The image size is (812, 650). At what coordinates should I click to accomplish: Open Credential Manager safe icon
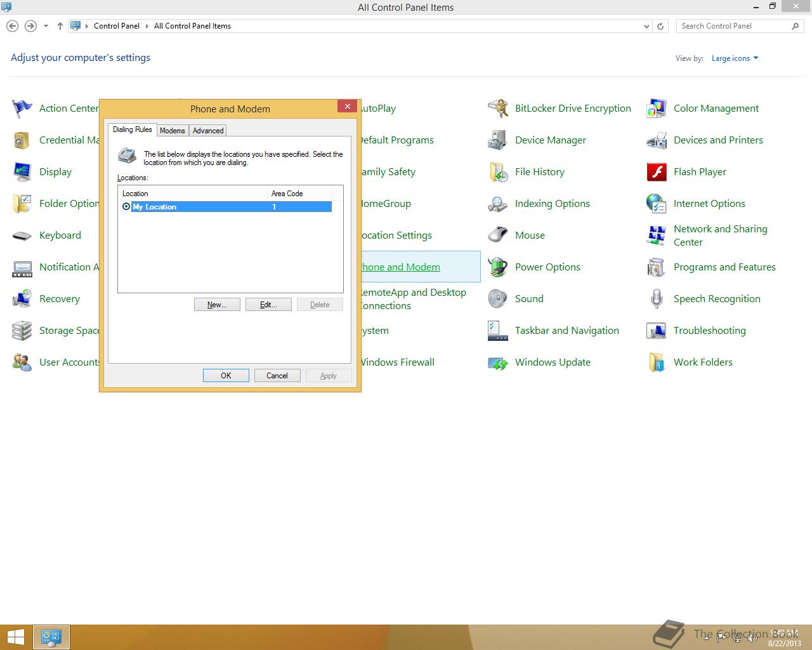click(x=22, y=140)
